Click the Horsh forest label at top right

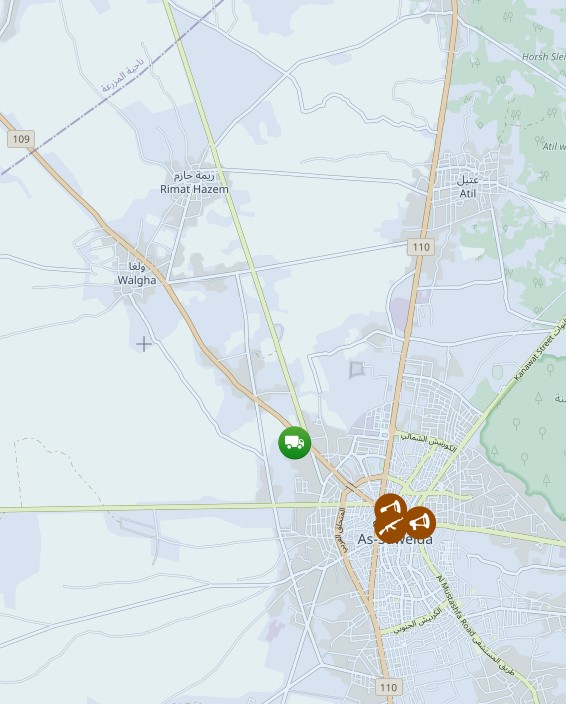(544, 57)
